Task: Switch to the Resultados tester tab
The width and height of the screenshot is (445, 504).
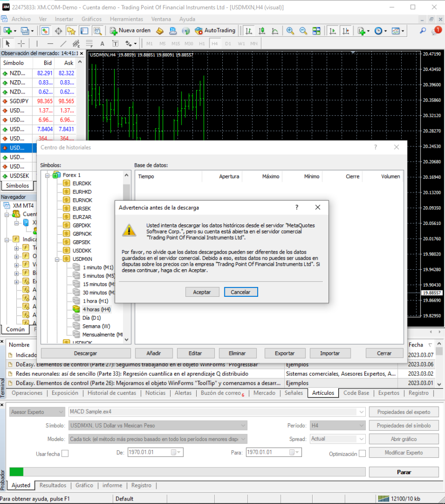Action: click(53, 485)
